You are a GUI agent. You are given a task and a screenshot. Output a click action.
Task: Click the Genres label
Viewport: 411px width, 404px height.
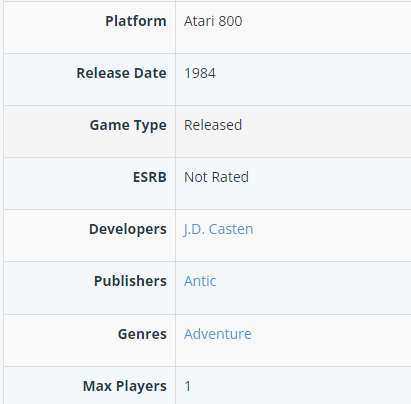click(142, 334)
